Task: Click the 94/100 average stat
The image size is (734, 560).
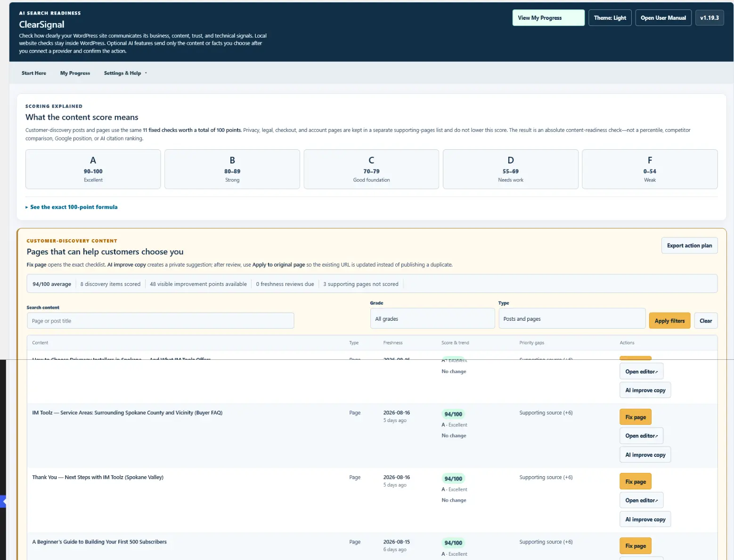Action: pyautogui.click(x=52, y=284)
